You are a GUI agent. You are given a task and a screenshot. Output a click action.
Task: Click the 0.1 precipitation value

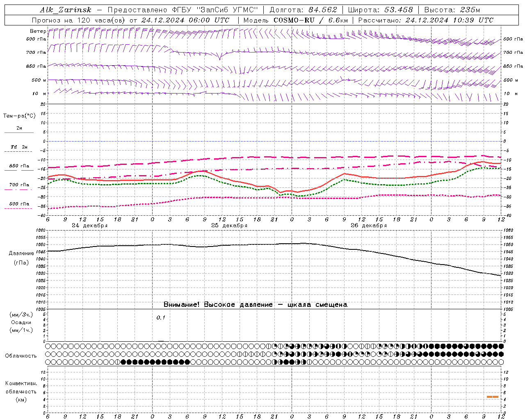click(x=161, y=317)
